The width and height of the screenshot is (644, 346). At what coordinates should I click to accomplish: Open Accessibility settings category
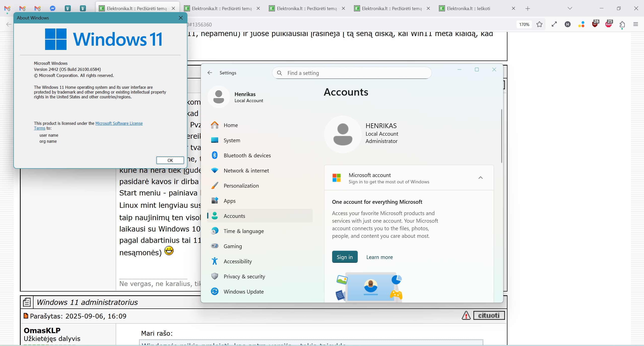(x=260, y=261)
